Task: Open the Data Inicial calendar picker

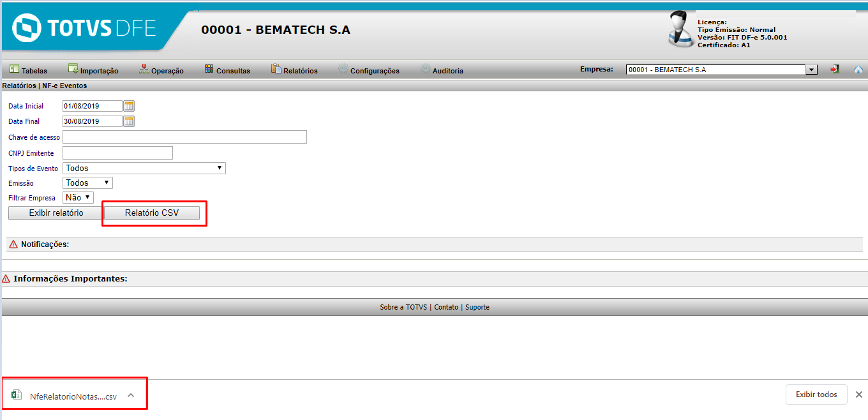Action: 129,106
